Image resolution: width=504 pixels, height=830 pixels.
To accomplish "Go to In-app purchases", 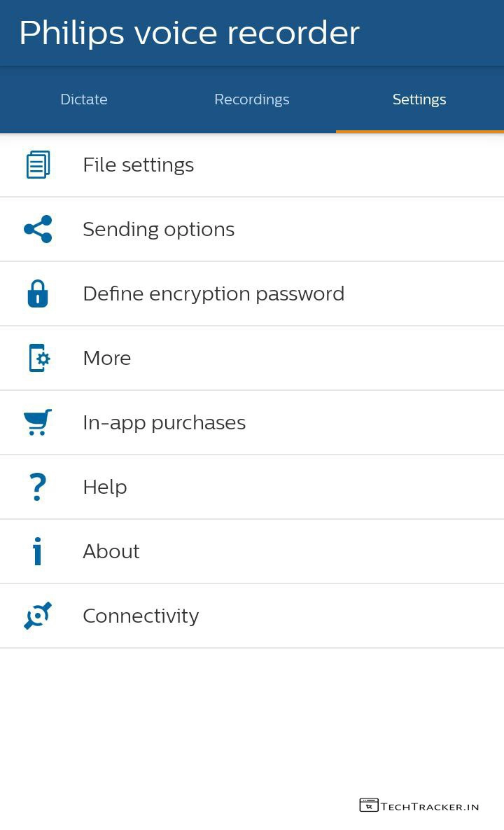I will point(164,422).
